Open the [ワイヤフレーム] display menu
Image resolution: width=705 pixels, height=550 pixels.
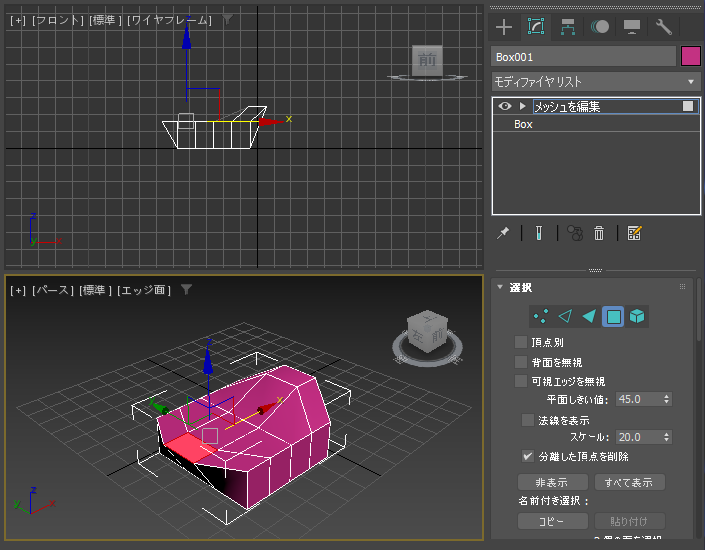pos(170,20)
